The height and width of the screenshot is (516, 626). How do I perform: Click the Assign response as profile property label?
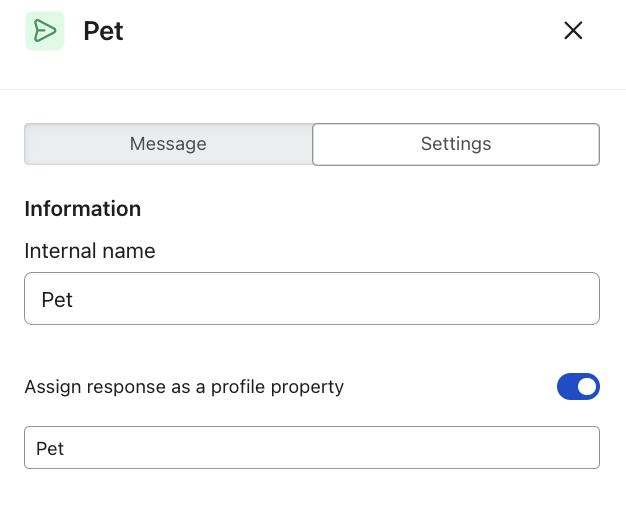(x=184, y=387)
